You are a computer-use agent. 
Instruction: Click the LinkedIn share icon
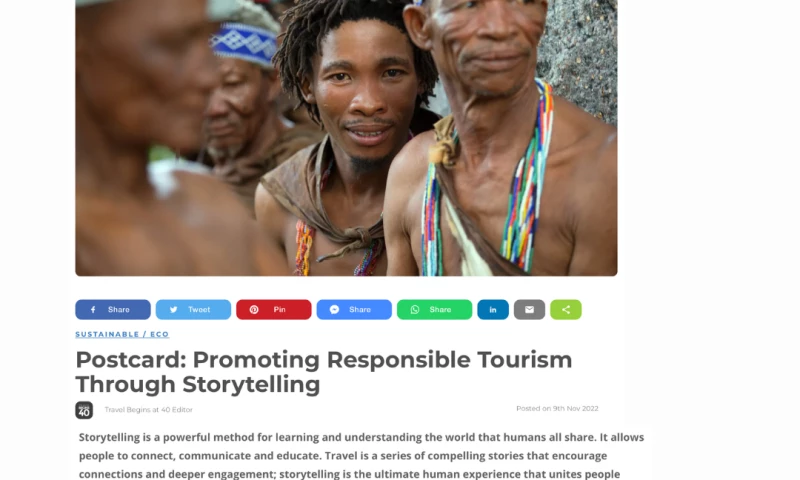coord(493,310)
